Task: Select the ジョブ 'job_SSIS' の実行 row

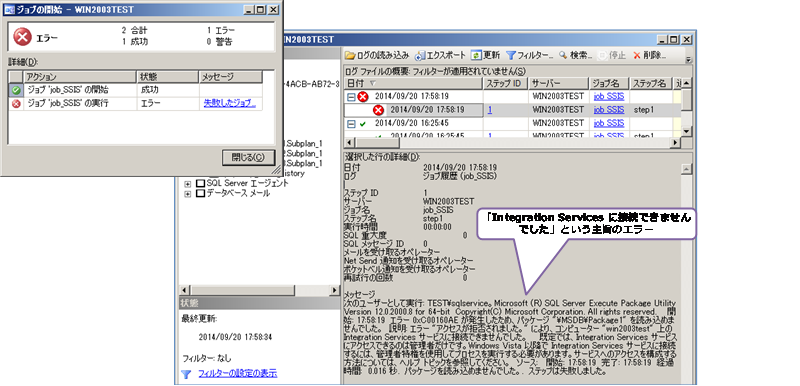Action: [x=135, y=104]
